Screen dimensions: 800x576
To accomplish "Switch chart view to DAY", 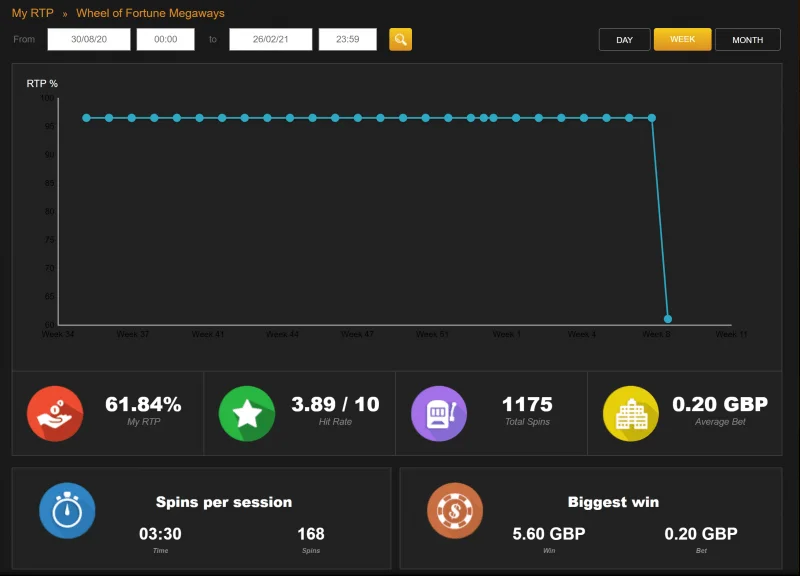I will point(624,40).
